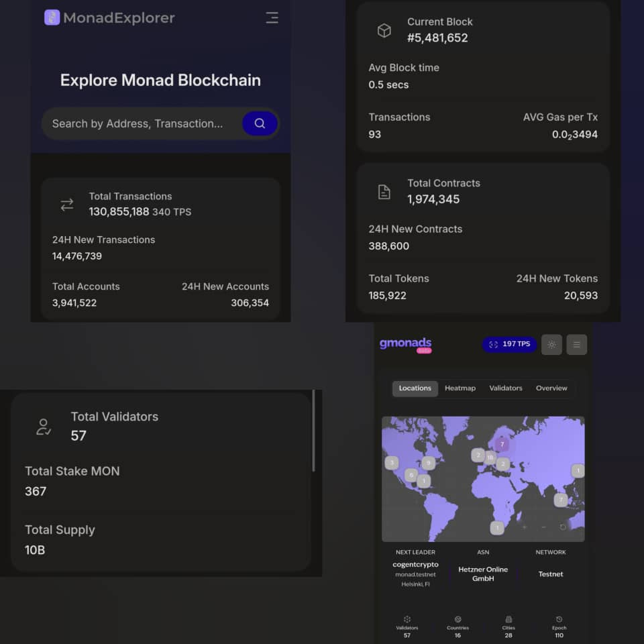Viewport: 644px width, 644px height.
Task: Switch to the Locations tab
Action: [415, 388]
